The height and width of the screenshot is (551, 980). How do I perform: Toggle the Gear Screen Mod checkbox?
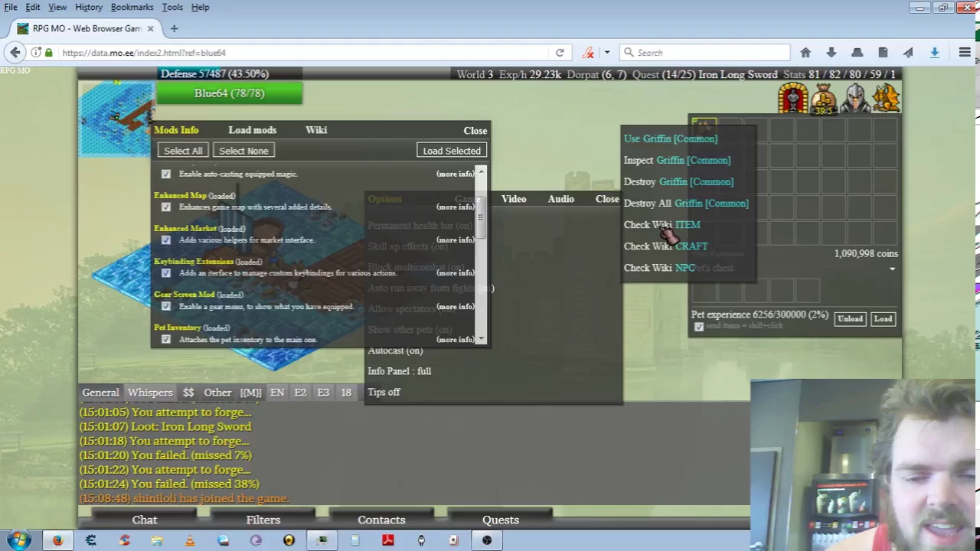166,307
